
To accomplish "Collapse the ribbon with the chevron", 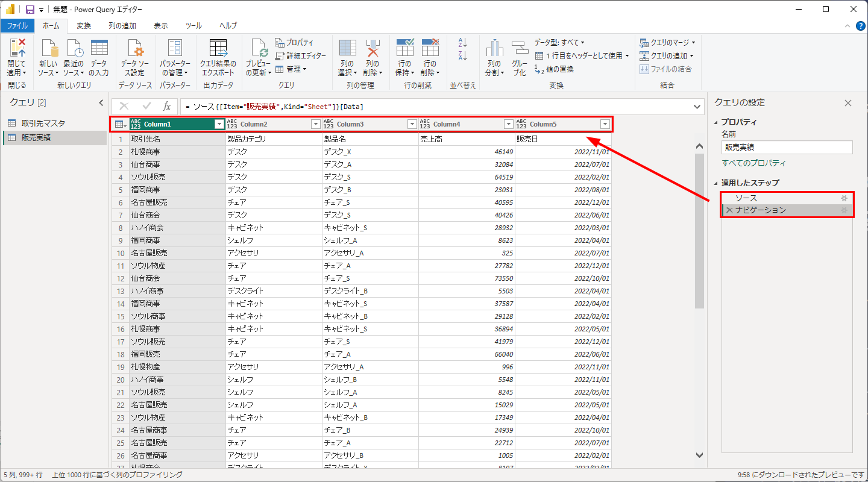I will coord(848,26).
